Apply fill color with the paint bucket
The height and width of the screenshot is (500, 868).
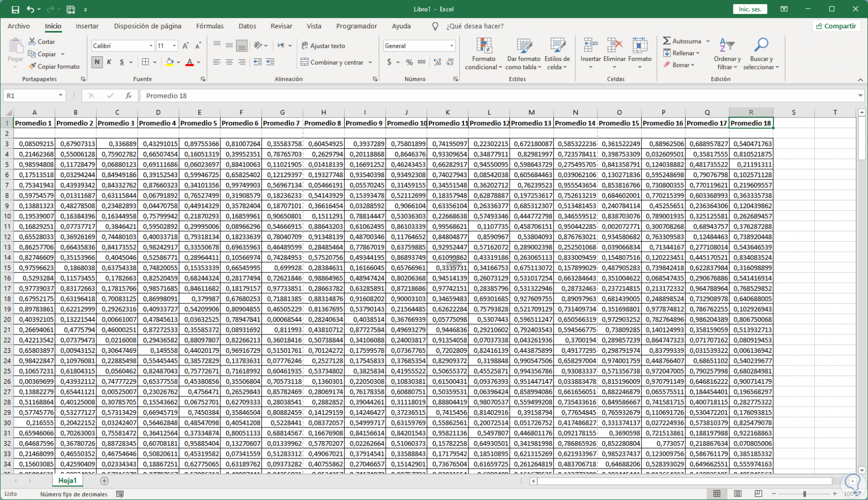[169, 62]
